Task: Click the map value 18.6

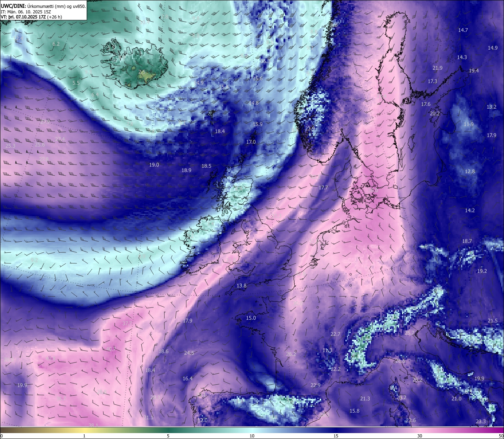Action: pos(163,351)
